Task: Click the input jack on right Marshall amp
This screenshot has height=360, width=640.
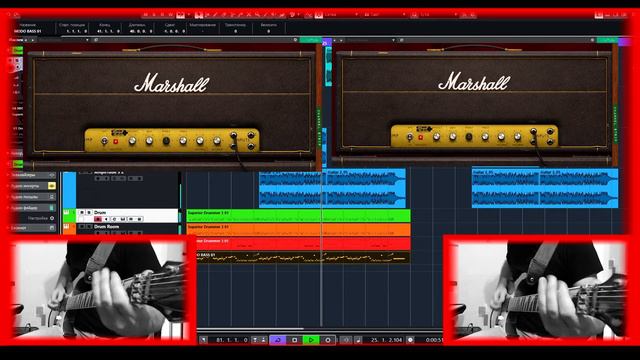Action: tap(533, 131)
